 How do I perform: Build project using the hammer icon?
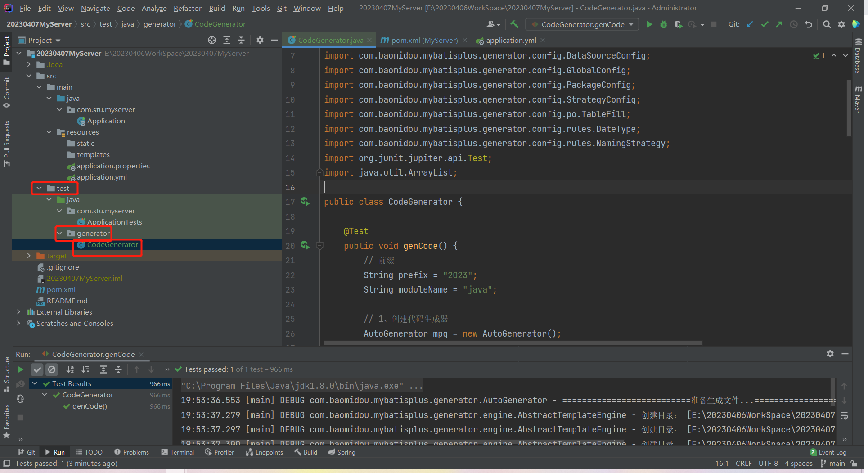click(514, 24)
